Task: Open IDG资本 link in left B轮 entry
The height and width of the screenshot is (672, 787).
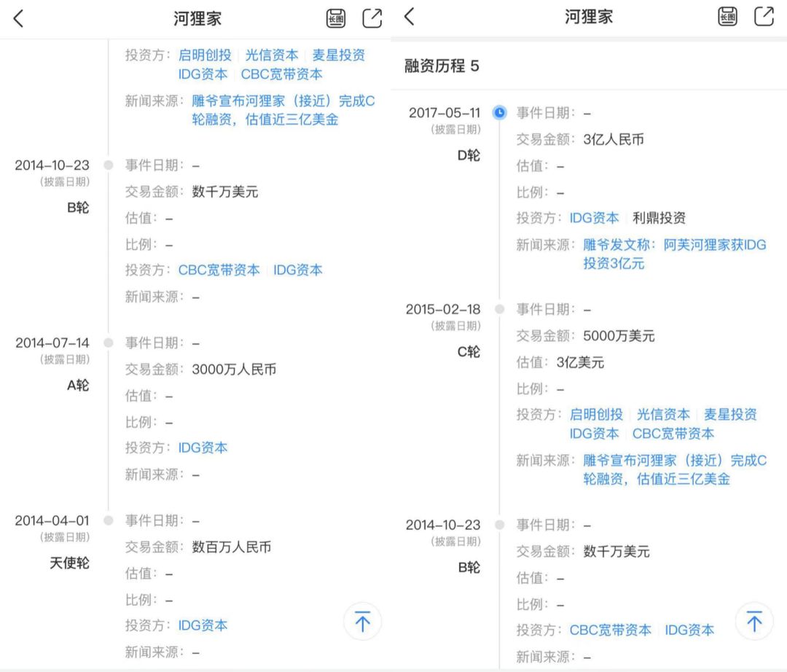Action: pos(297,270)
